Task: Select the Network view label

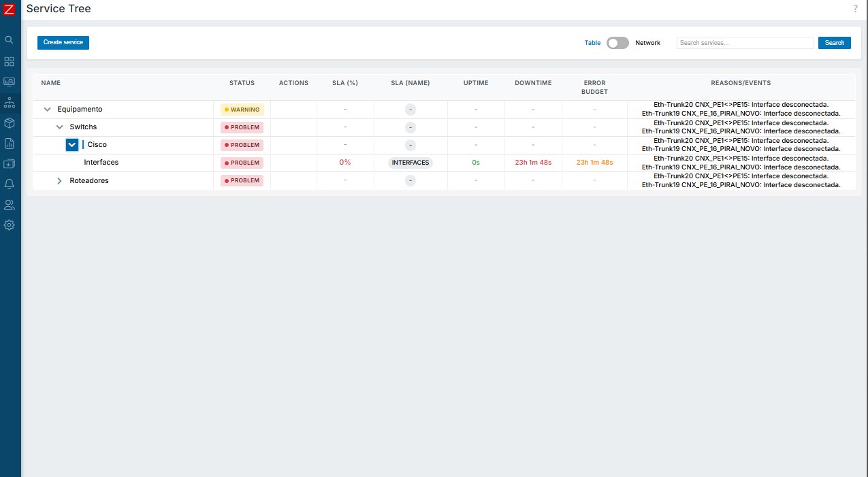Action: [x=647, y=43]
